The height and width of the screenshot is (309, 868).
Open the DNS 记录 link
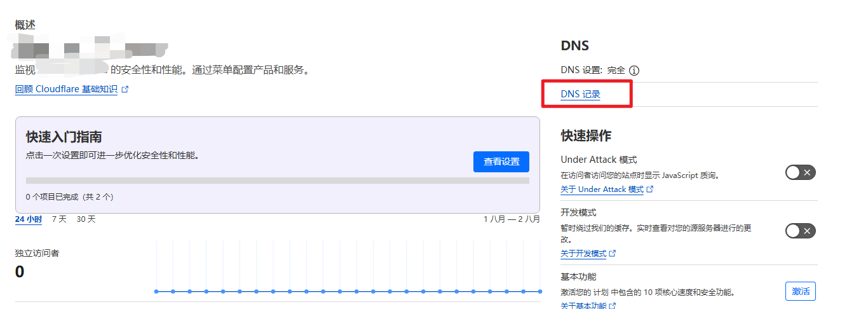point(580,95)
